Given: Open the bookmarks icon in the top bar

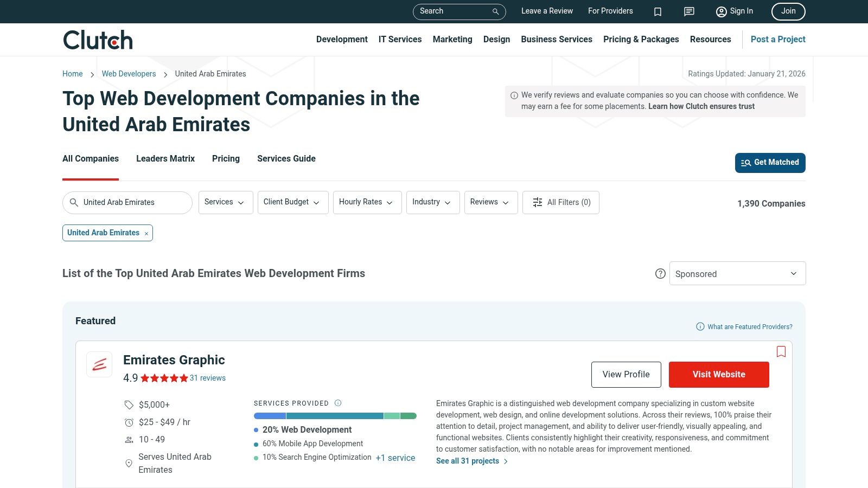Looking at the screenshot, I should click(x=658, y=11).
